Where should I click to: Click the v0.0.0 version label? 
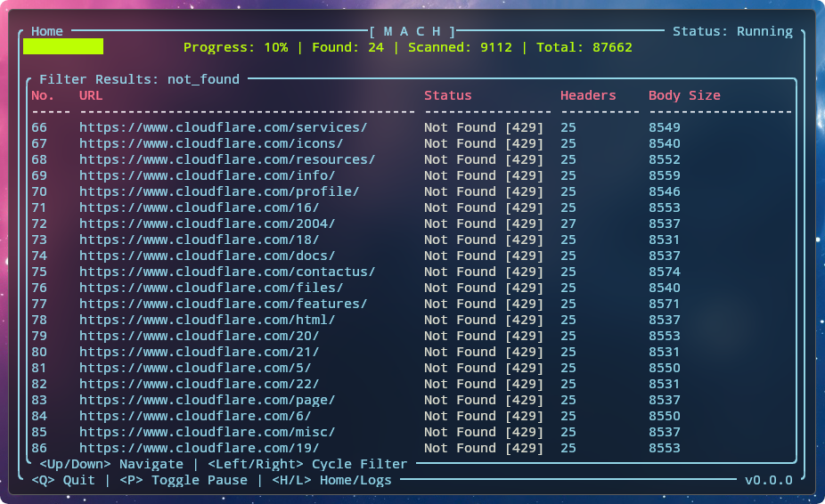768,481
